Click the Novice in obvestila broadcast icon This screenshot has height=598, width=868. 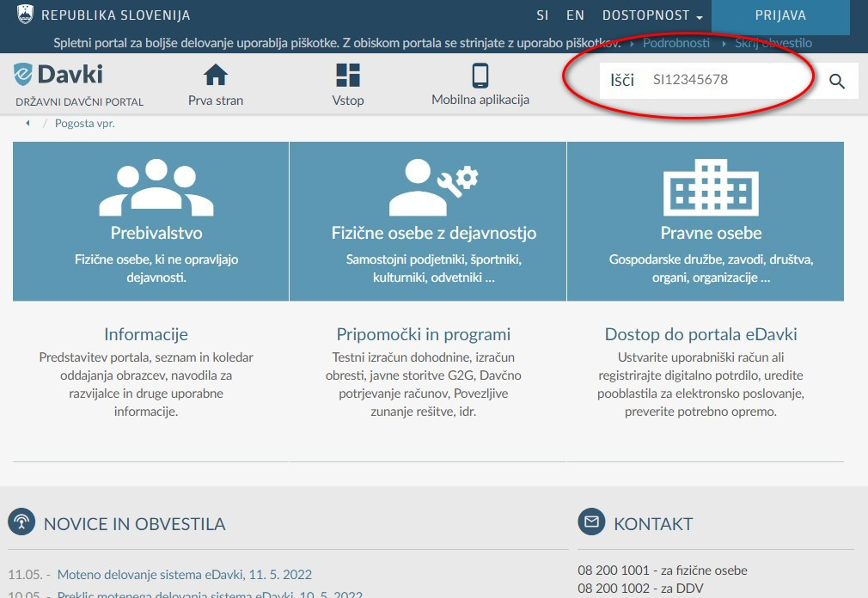coord(21,522)
